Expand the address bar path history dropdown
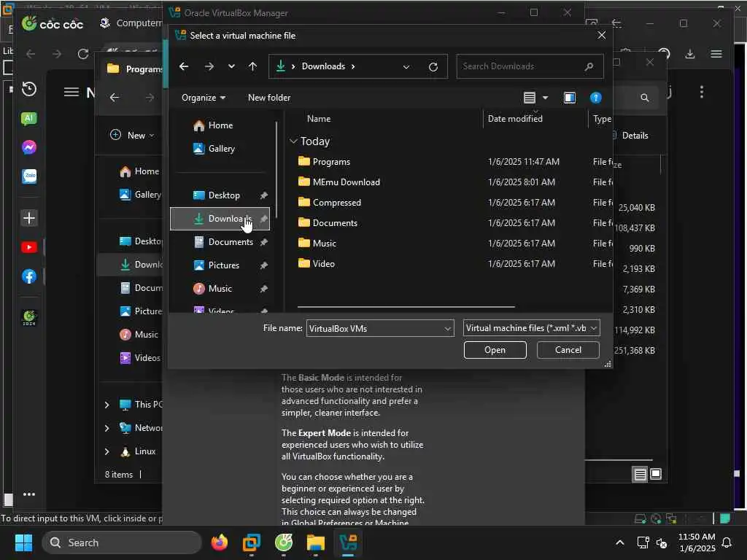The height and width of the screenshot is (560, 747). [406, 66]
